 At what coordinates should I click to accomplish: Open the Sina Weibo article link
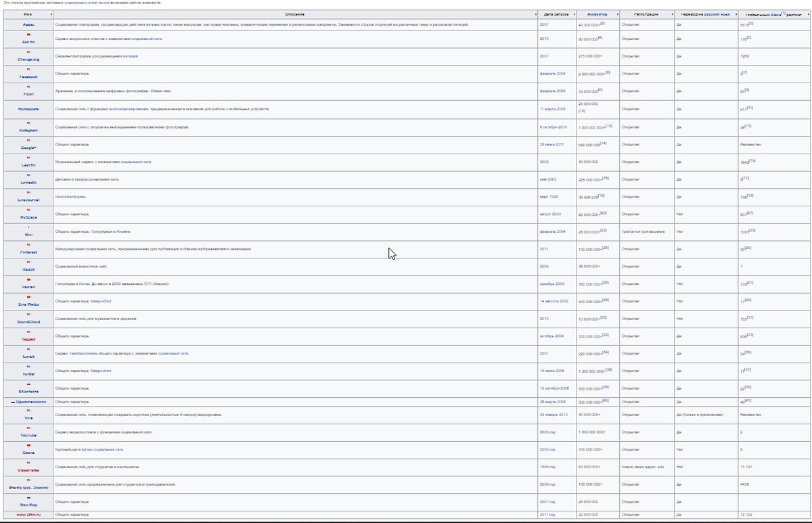(x=28, y=306)
